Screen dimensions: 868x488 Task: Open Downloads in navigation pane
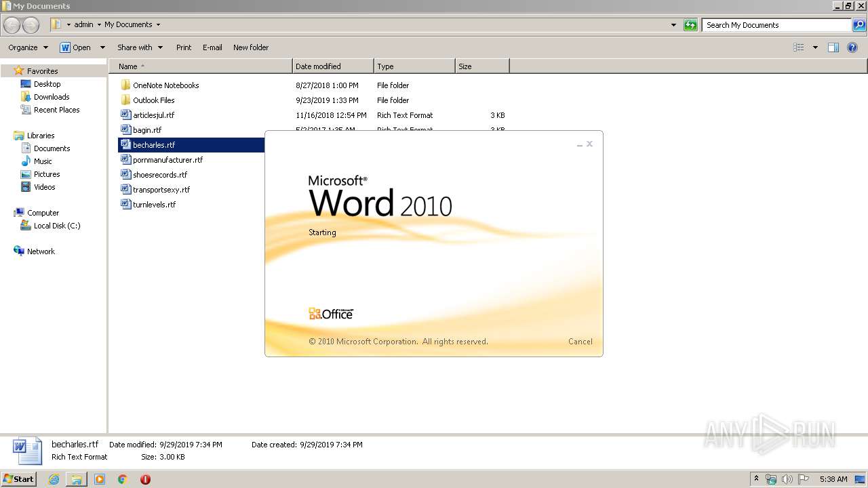pos(52,97)
